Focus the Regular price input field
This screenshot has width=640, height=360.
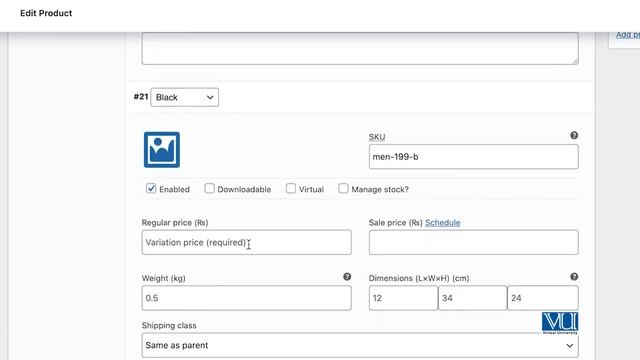click(247, 242)
